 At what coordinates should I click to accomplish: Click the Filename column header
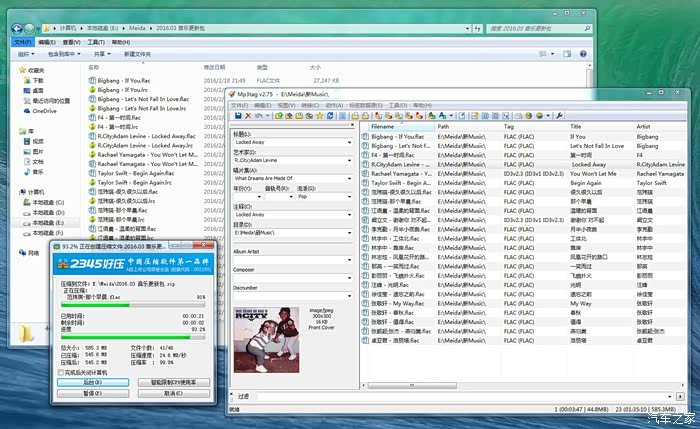pyautogui.click(x=382, y=127)
